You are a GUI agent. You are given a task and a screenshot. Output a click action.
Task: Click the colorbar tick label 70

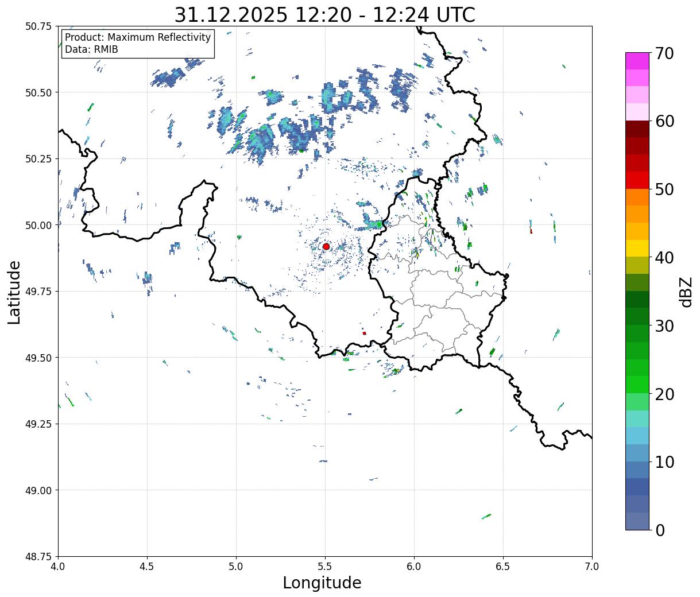[664, 53]
